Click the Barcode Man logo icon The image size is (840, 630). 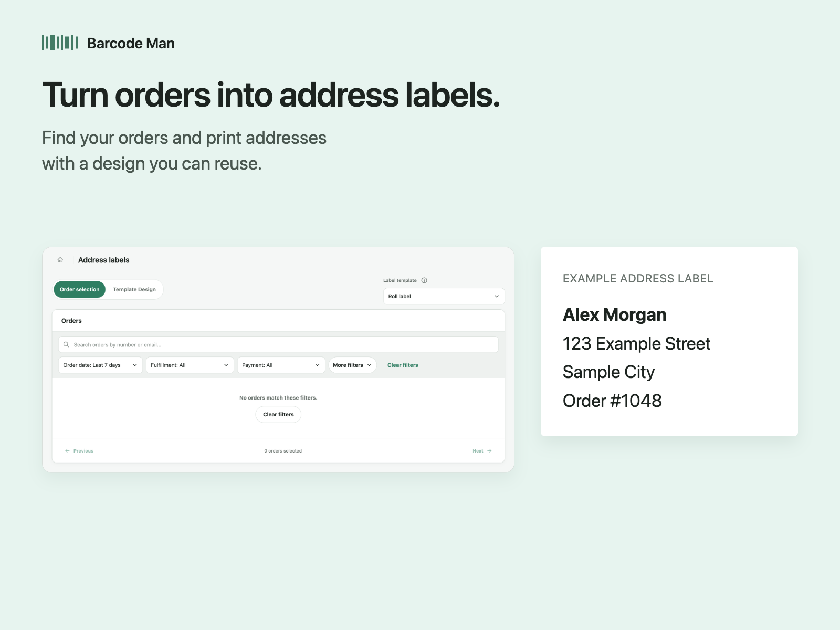click(x=60, y=43)
